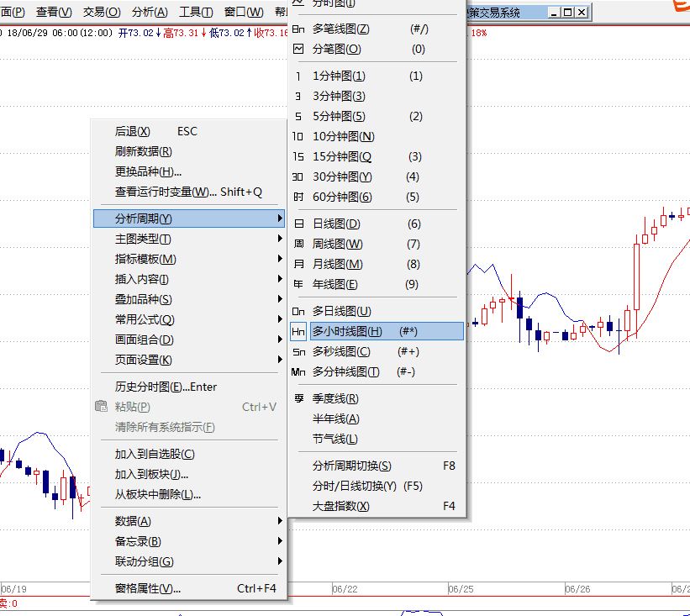Click the 1-minute chart icon

click(x=298, y=76)
